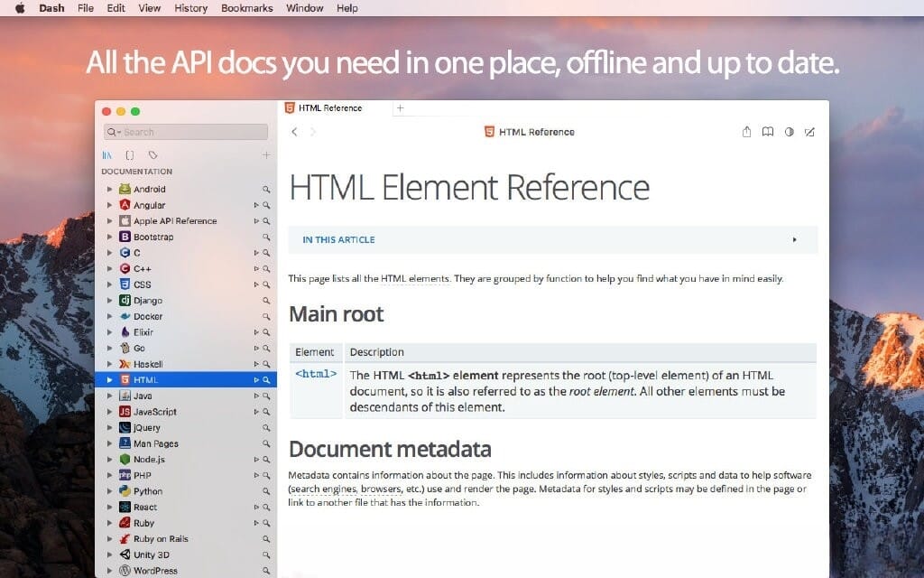Toggle the dark mode half-circle icon
Viewport: 924px width, 578px height.
(x=789, y=132)
